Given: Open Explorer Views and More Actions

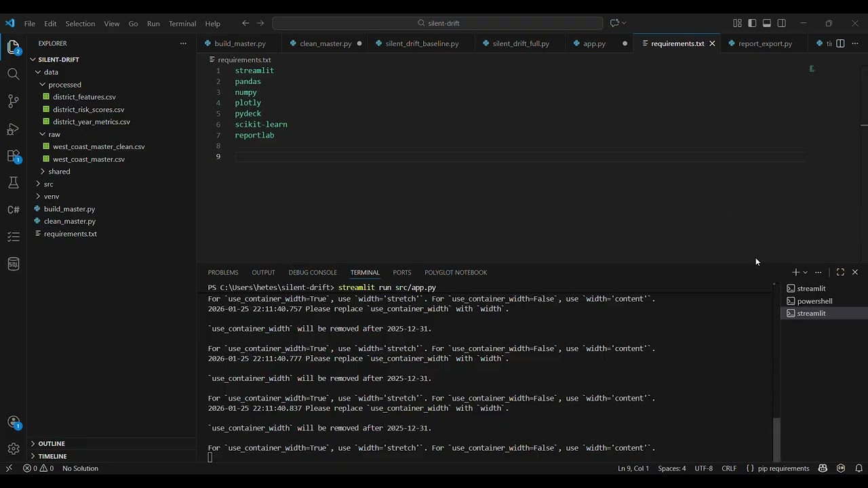Looking at the screenshot, I should pos(182,43).
